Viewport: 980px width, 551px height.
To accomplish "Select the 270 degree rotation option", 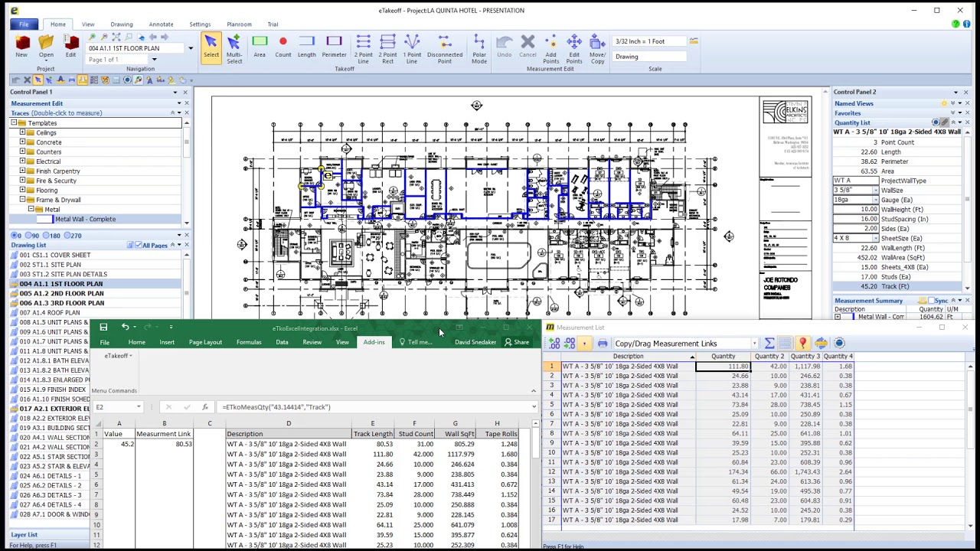I will point(73,236).
